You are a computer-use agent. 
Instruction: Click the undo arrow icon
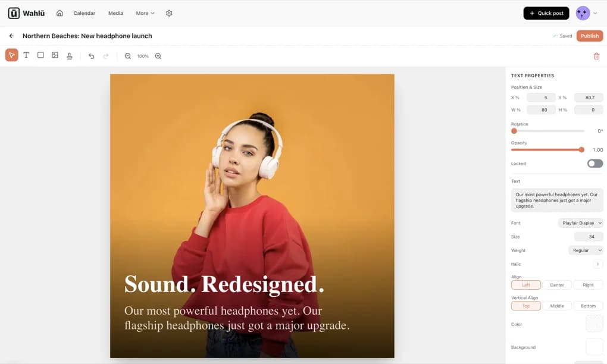91,56
